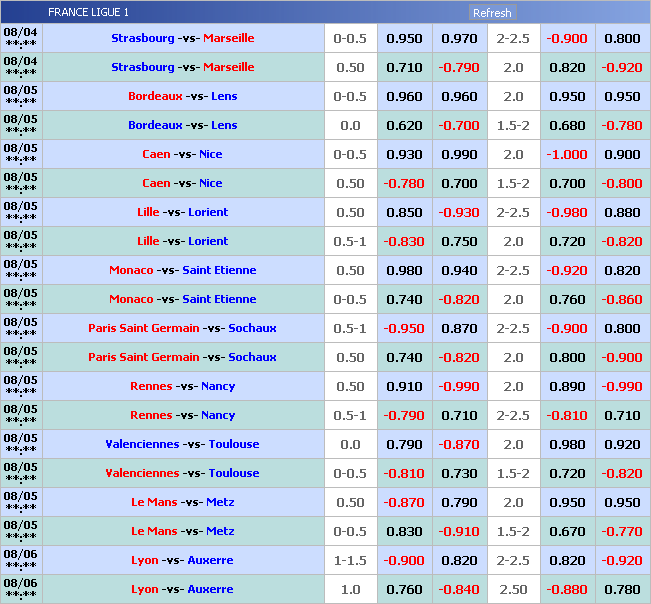Open Lyon vs Auxerre match with 1-1.5 handicap

[183, 560]
